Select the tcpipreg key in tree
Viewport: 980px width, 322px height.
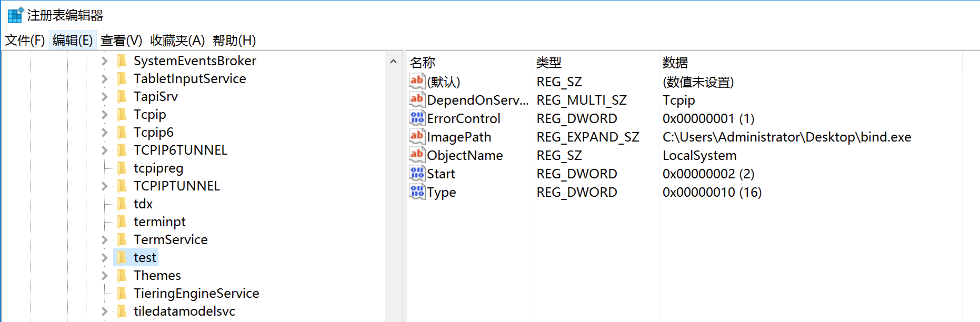tap(158, 168)
